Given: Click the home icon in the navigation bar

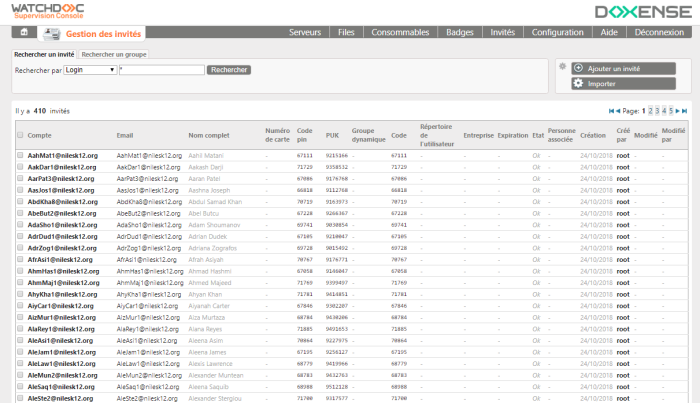Looking at the screenshot, I should pos(24,33).
